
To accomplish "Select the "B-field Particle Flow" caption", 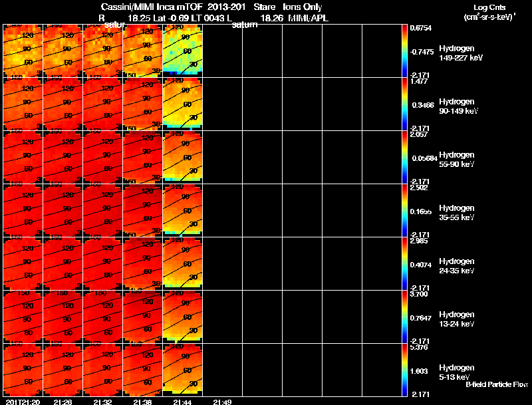I will [x=497, y=384].
